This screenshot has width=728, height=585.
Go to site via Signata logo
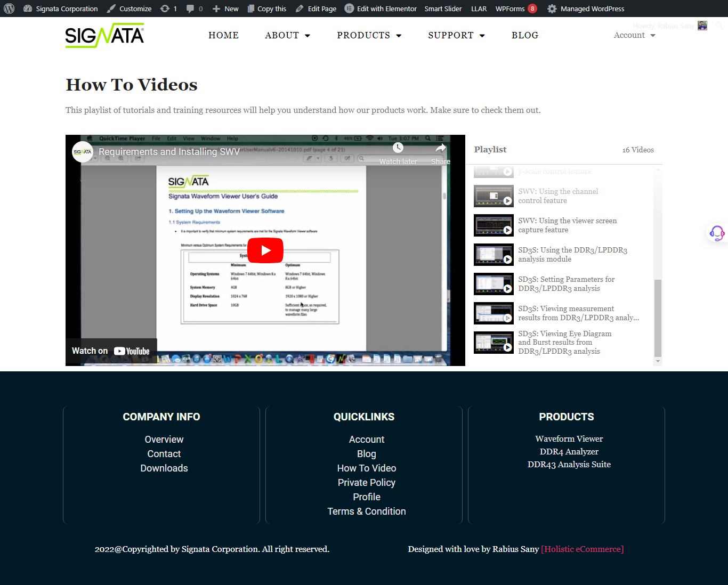pyautogui.click(x=104, y=35)
